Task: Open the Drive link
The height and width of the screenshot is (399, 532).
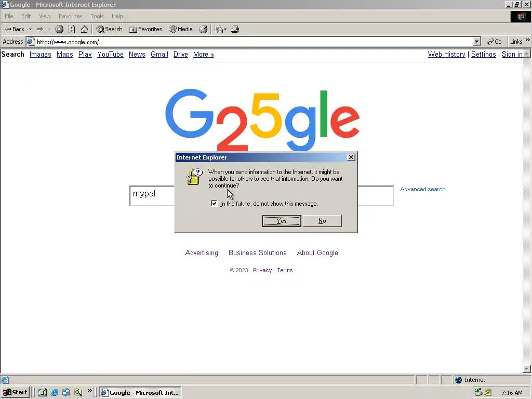Action: click(180, 54)
